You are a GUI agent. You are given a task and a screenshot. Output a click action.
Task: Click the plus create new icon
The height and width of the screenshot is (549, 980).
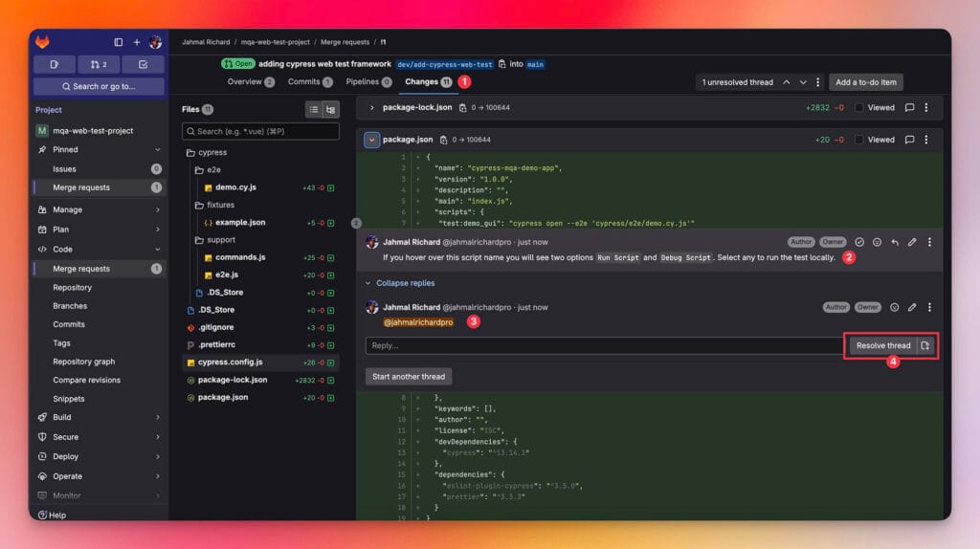(x=137, y=42)
